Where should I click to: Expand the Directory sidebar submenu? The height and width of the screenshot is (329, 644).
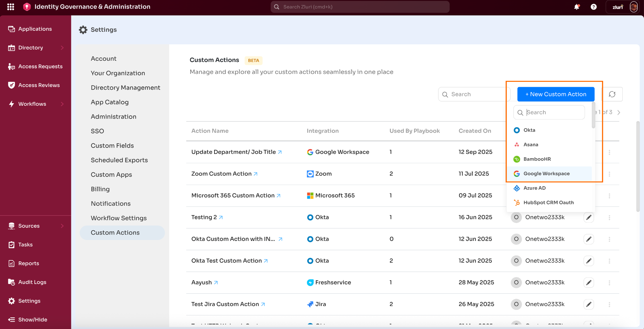62,48
